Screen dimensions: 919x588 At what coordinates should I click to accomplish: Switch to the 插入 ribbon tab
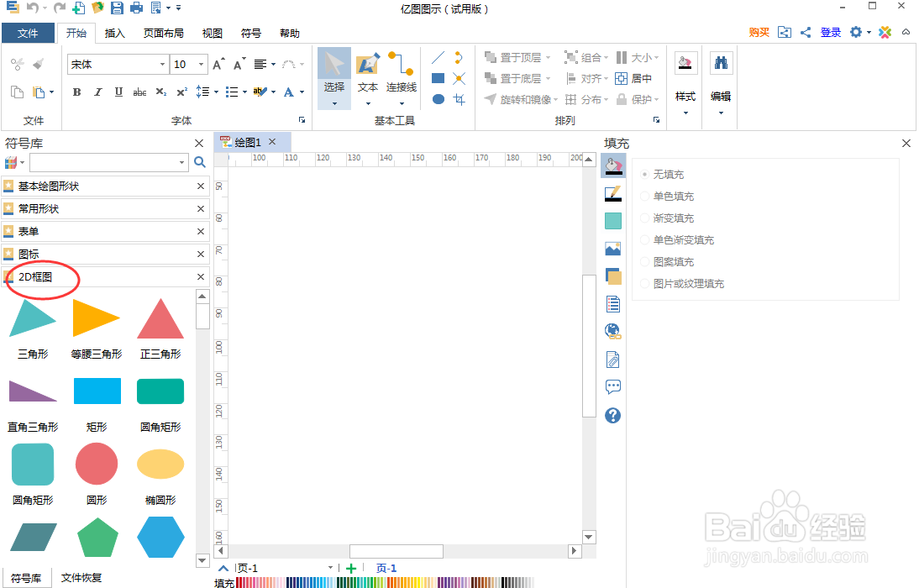(x=114, y=33)
